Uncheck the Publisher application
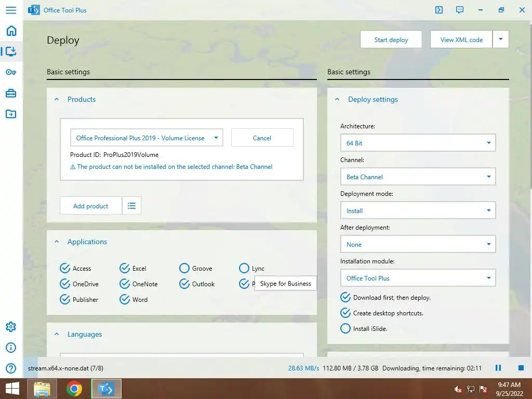The width and height of the screenshot is (532, 399). (65, 299)
